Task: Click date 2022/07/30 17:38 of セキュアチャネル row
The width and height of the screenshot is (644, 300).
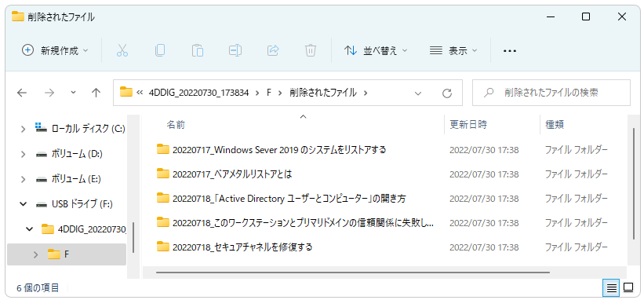Action: coord(484,248)
